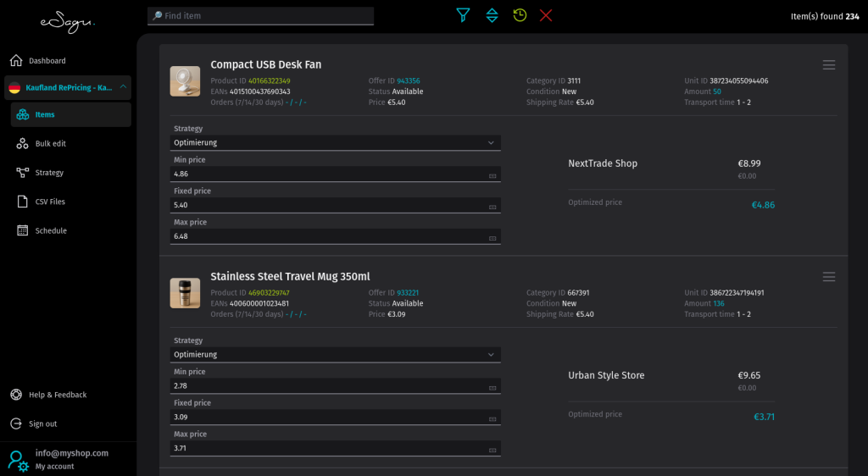Click the yellow history clock icon
Viewport: 868px width, 476px height.
(x=520, y=15)
